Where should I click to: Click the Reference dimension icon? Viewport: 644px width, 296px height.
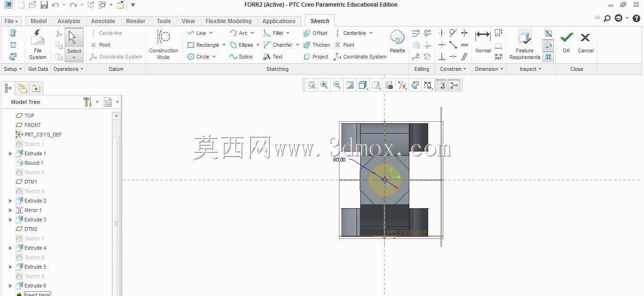[x=499, y=57]
